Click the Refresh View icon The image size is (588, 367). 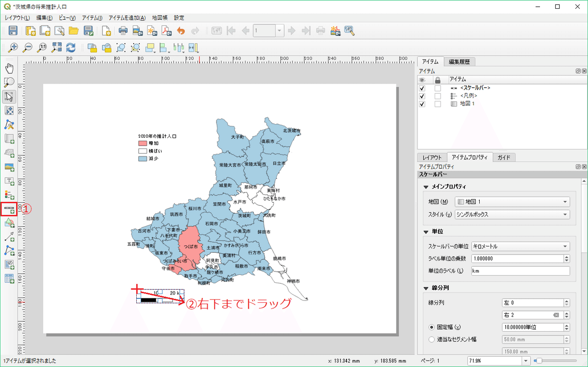click(x=71, y=48)
